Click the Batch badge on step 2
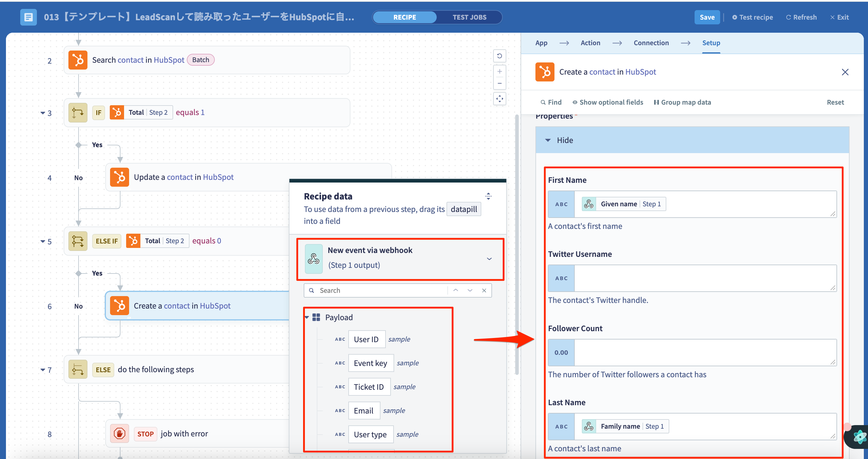Screen dimensions: 868x459 click(200, 60)
